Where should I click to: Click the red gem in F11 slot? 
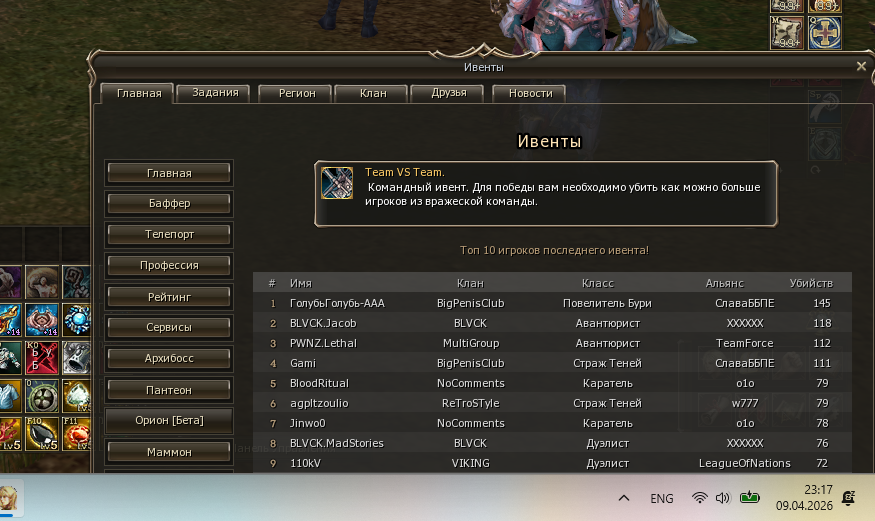pyautogui.click(x=76, y=433)
